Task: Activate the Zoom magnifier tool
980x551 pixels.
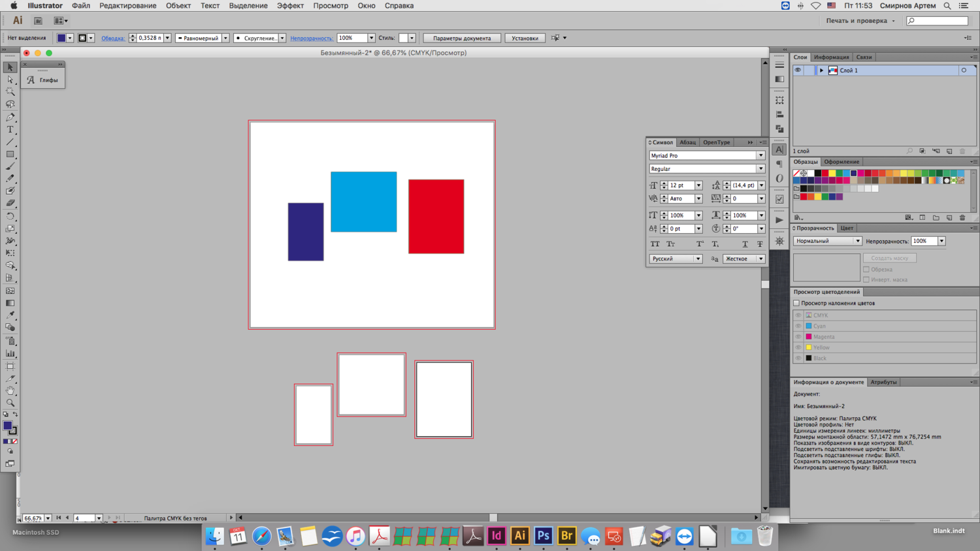Action: (10, 403)
